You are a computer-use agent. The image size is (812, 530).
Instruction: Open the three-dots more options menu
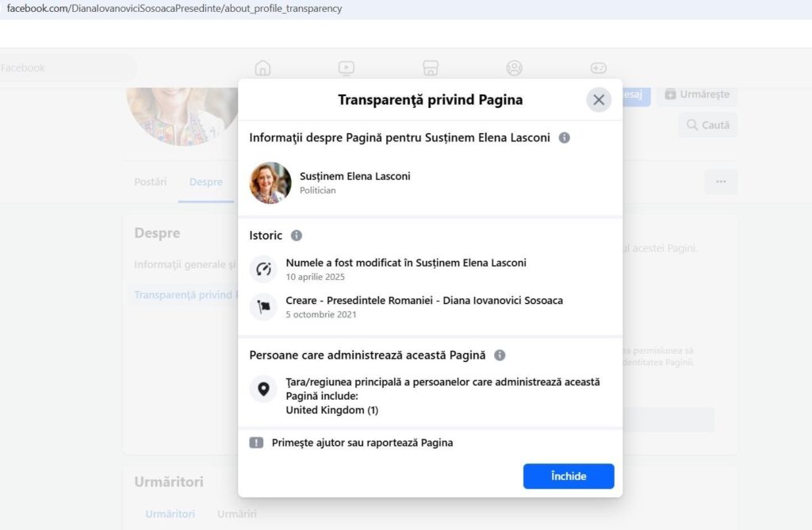(721, 182)
